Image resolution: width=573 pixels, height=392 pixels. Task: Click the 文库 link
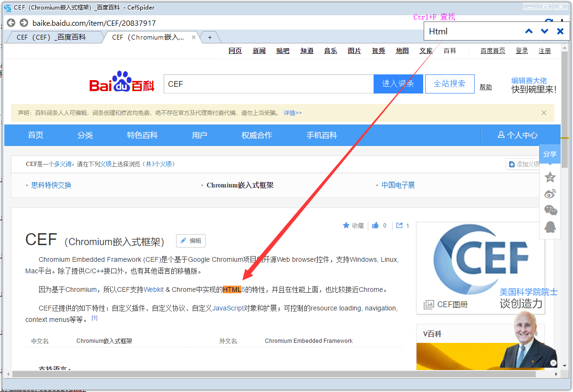coord(426,51)
